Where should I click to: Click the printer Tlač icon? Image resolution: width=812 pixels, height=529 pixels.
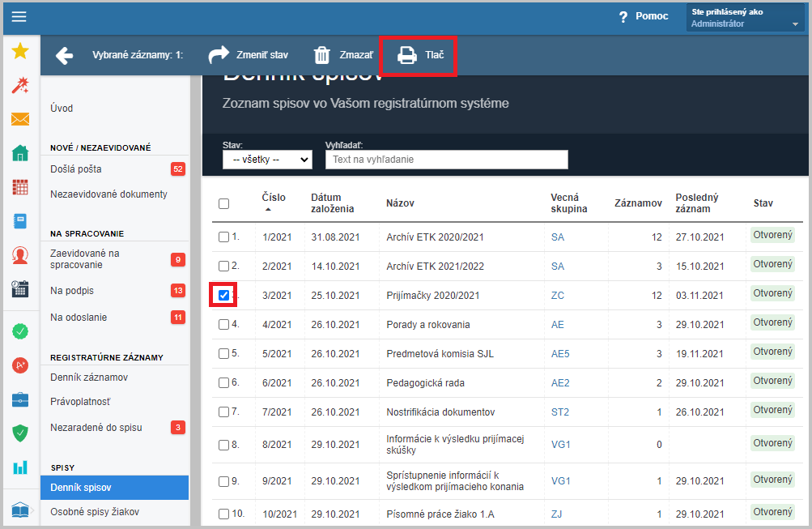coord(407,55)
